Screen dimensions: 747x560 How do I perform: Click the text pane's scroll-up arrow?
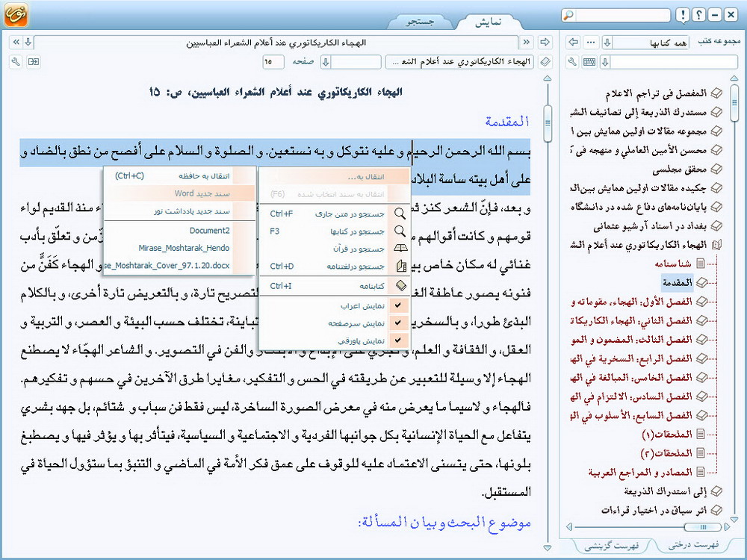coord(548,78)
